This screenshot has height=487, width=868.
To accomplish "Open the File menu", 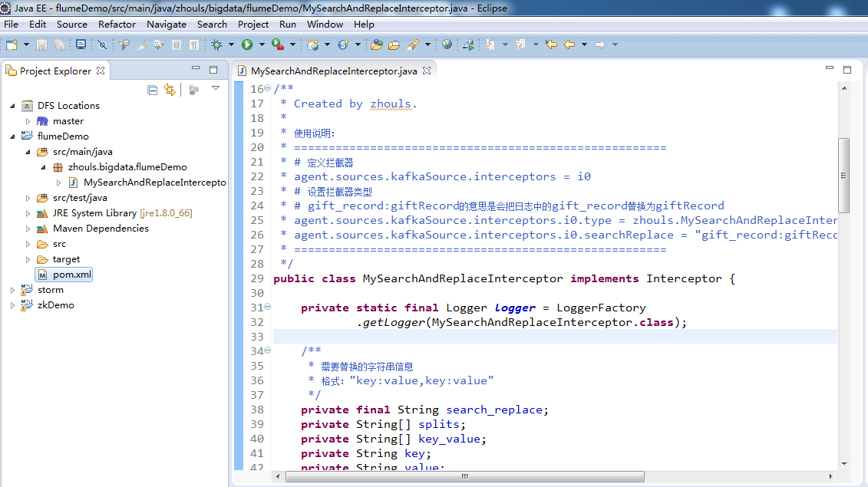I will 11,25.
